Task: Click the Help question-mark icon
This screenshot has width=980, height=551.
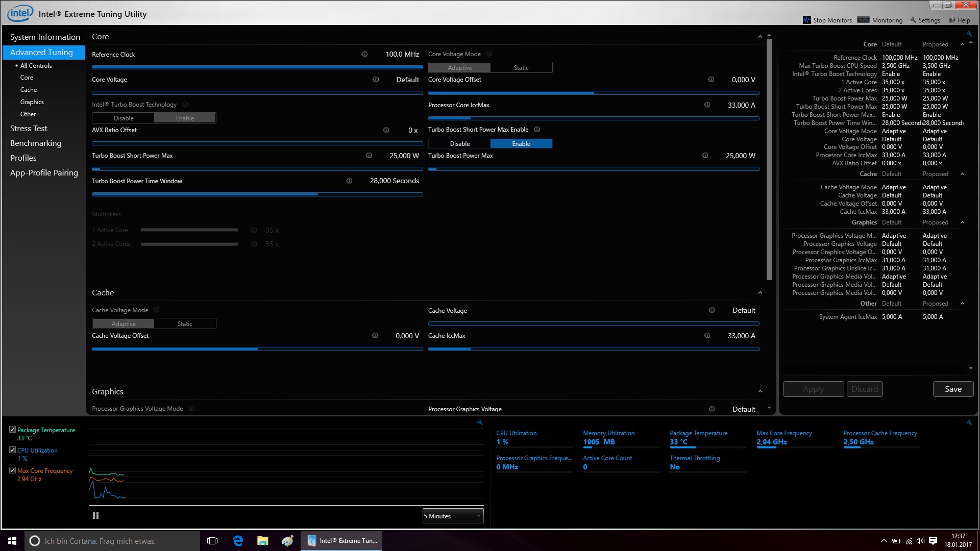Action: coord(952,20)
